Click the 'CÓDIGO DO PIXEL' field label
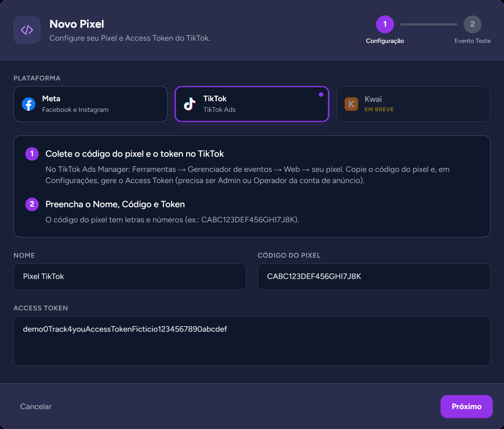The width and height of the screenshot is (504, 429). point(289,255)
